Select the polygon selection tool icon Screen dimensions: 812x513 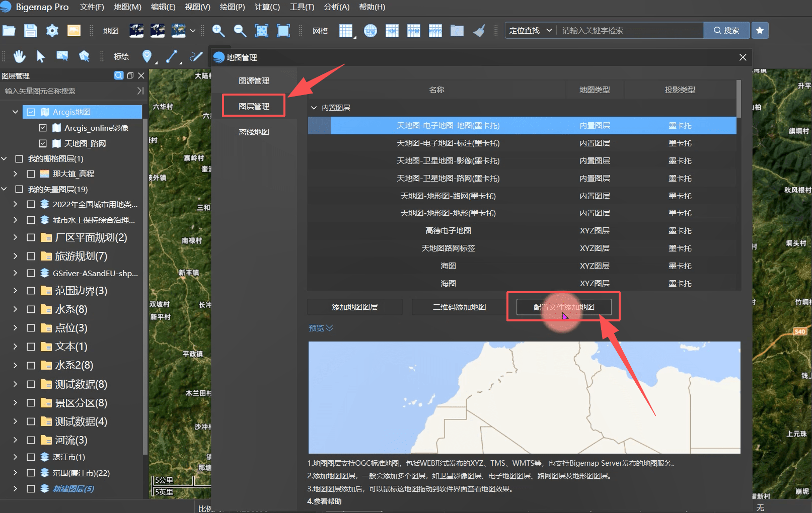click(84, 56)
